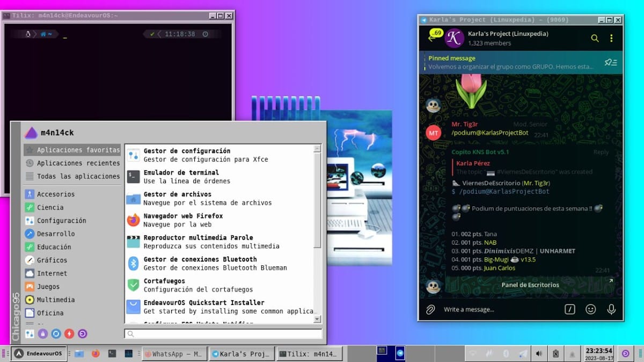Launch EndeavourOS Quickstart Installer
Viewport: 644px width, 362px height.
219,307
